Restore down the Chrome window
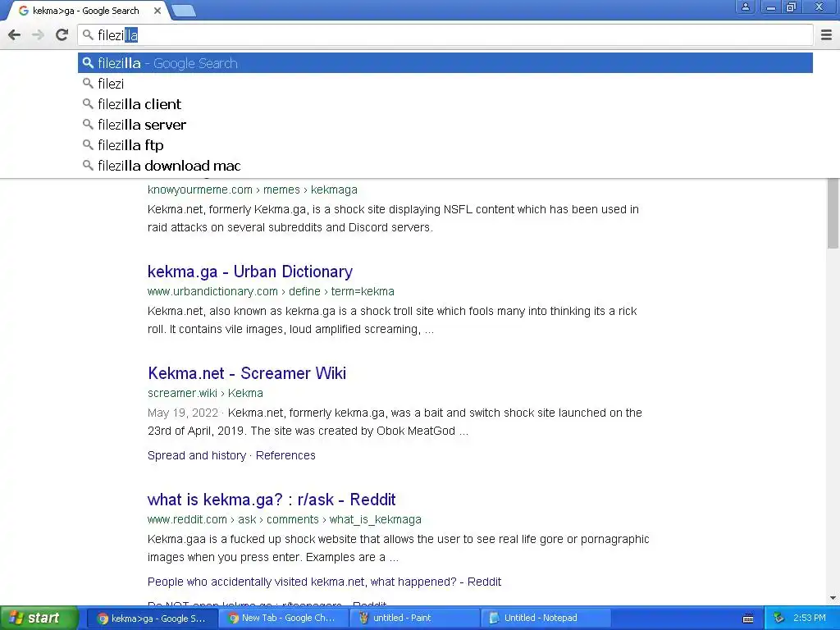 coord(791,7)
